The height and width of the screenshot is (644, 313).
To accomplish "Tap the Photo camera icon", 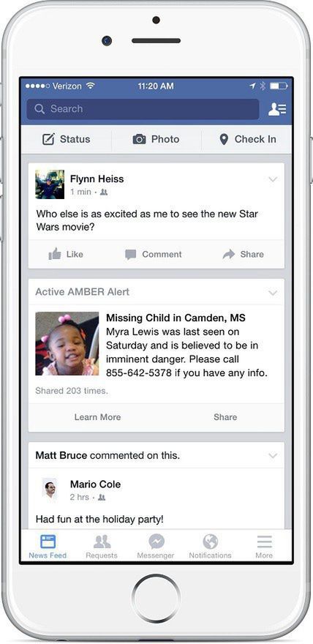I will (139, 140).
